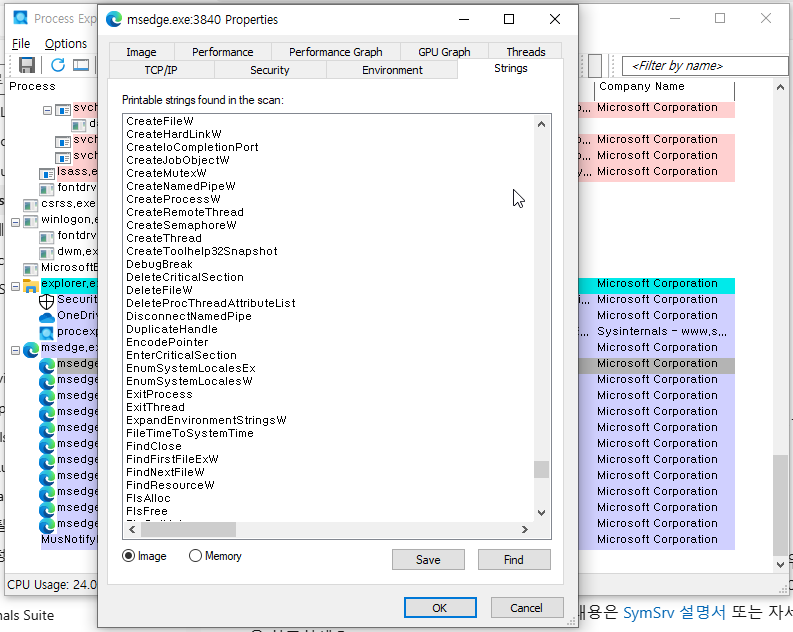Click the Process Explorer main scroll up arrow
The image size is (793, 632).
pos(780,87)
